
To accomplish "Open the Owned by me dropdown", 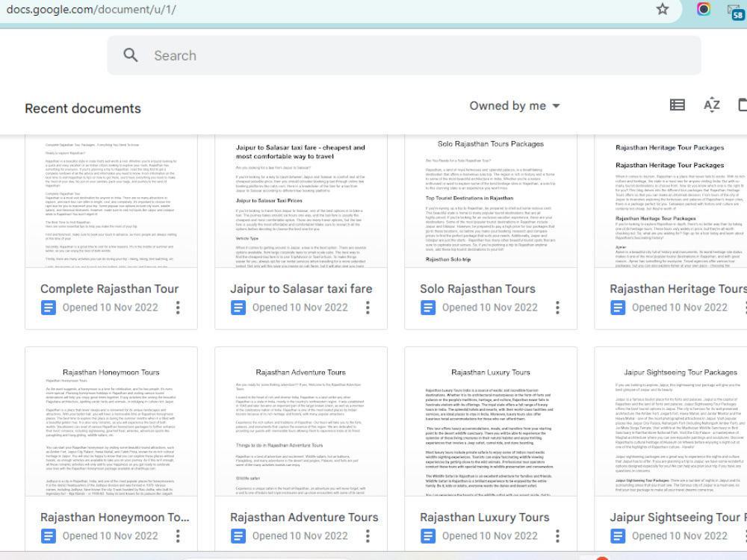I will [x=515, y=106].
